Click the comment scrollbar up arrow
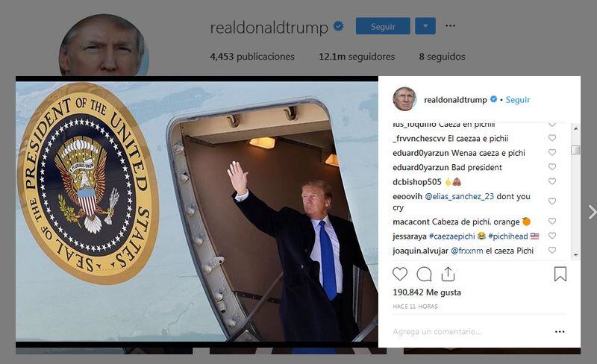 tap(575, 129)
